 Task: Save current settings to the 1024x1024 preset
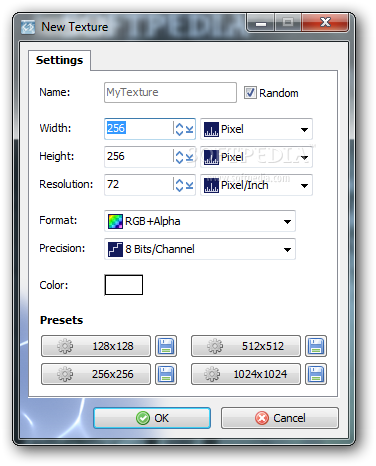click(x=316, y=374)
